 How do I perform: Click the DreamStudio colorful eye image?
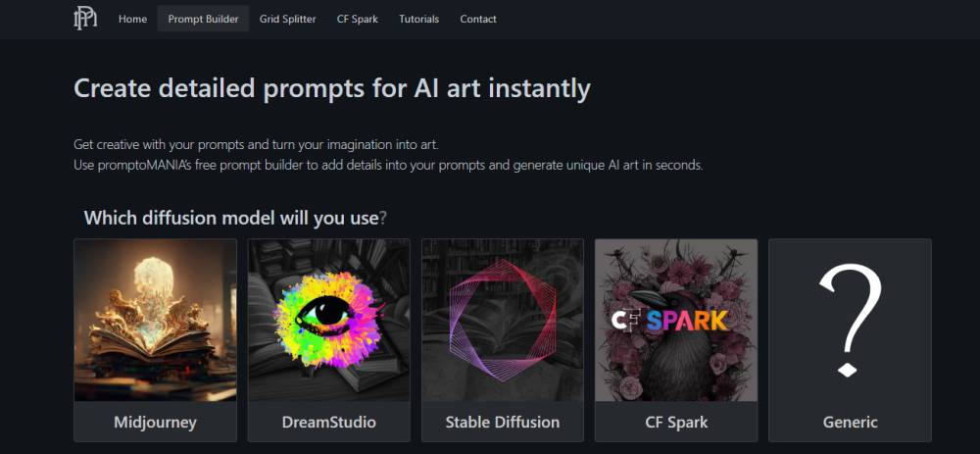click(x=328, y=321)
